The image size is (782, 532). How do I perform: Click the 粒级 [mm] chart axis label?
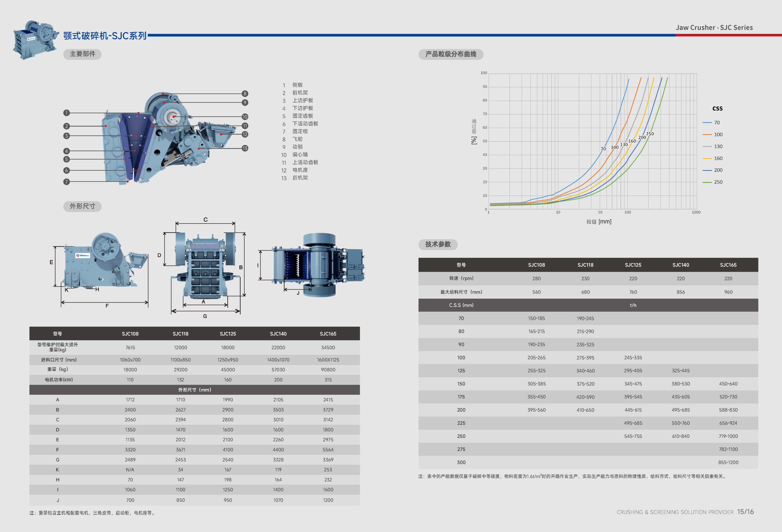point(599,222)
